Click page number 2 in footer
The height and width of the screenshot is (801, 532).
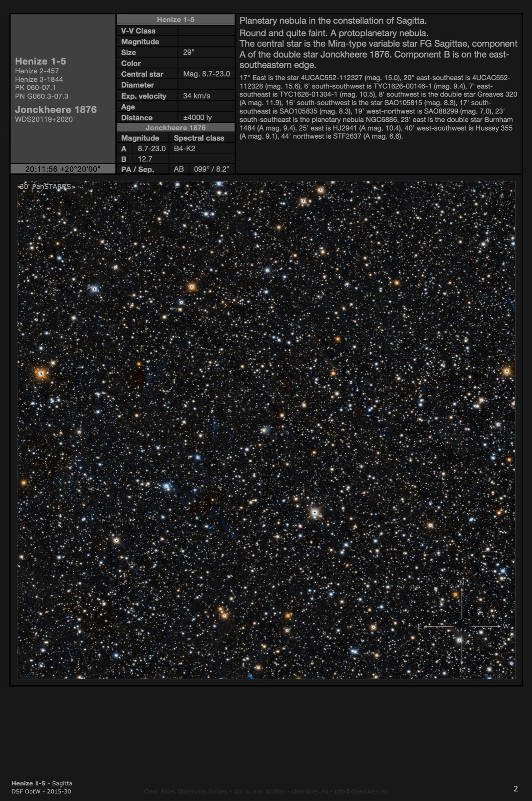[x=516, y=789]
